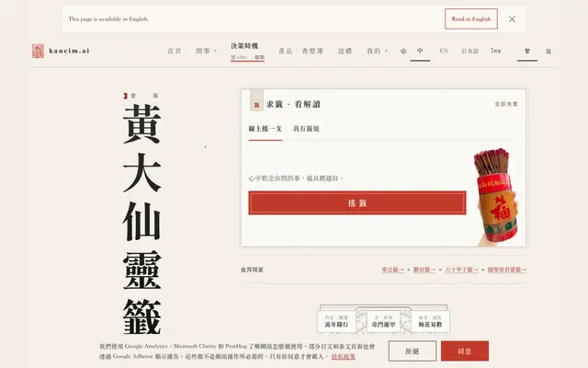Viewport: 588px width, 368px height.
Task: Select 繁 traditional script
Action: (527, 52)
